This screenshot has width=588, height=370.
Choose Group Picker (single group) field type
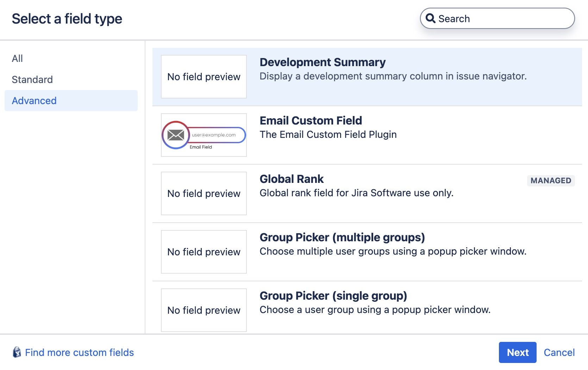(x=367, y=307)
